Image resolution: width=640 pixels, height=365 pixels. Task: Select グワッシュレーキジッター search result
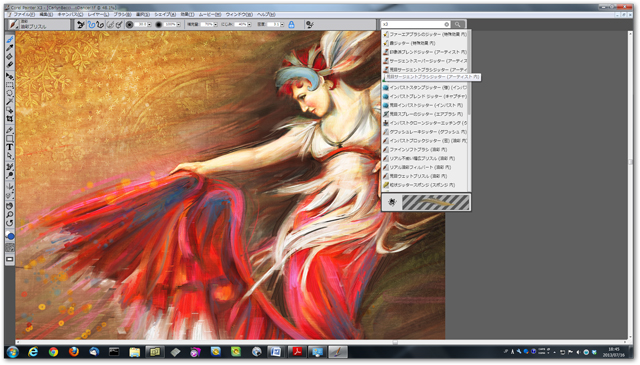tap(425, 132)
